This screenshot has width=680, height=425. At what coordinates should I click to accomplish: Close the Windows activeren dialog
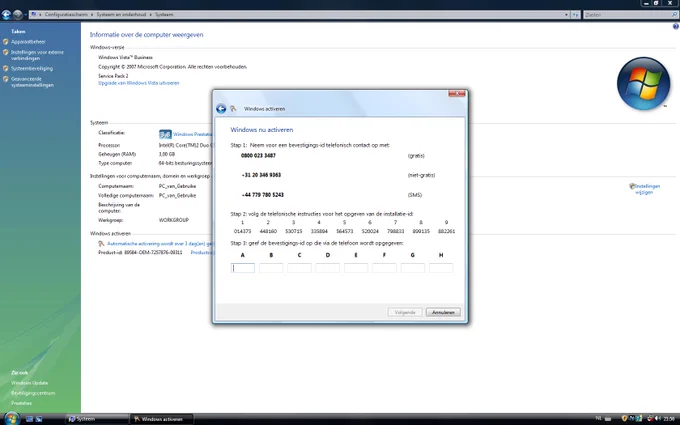[x=457, y=94]
